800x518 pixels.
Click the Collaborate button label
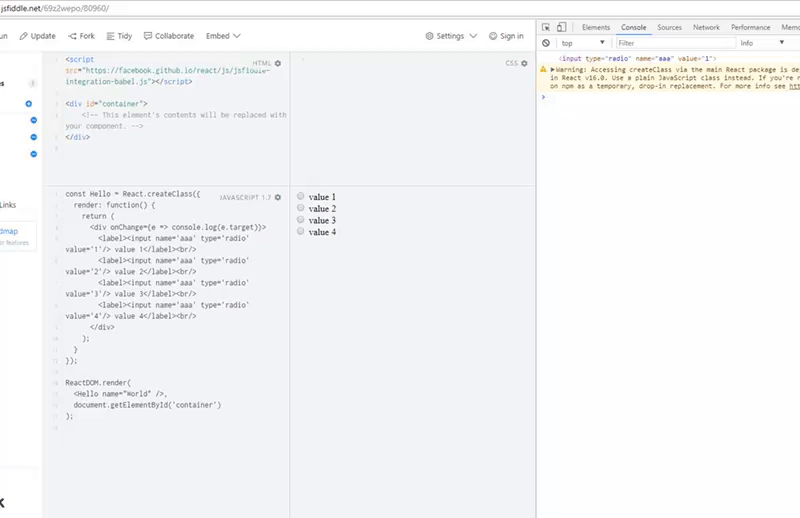pos(174,36)
